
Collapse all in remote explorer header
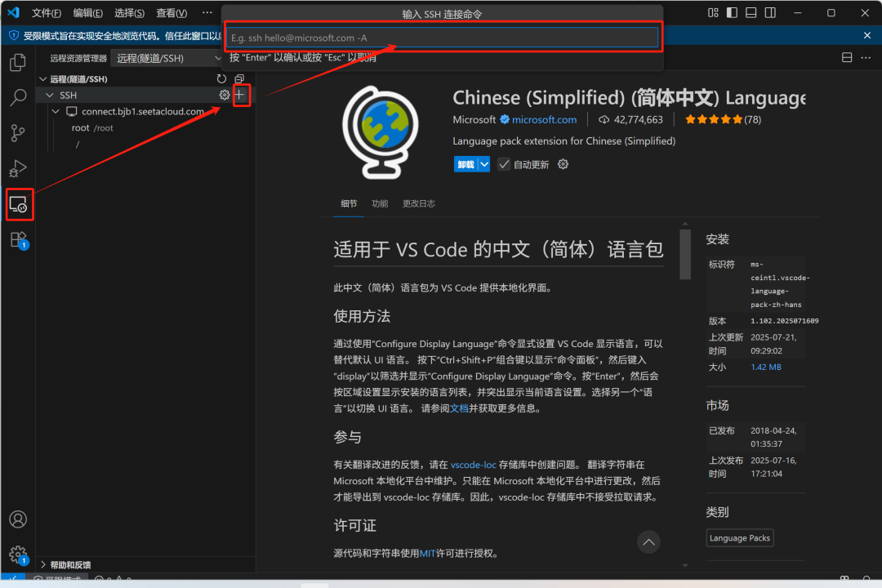[x=239, y=78]
